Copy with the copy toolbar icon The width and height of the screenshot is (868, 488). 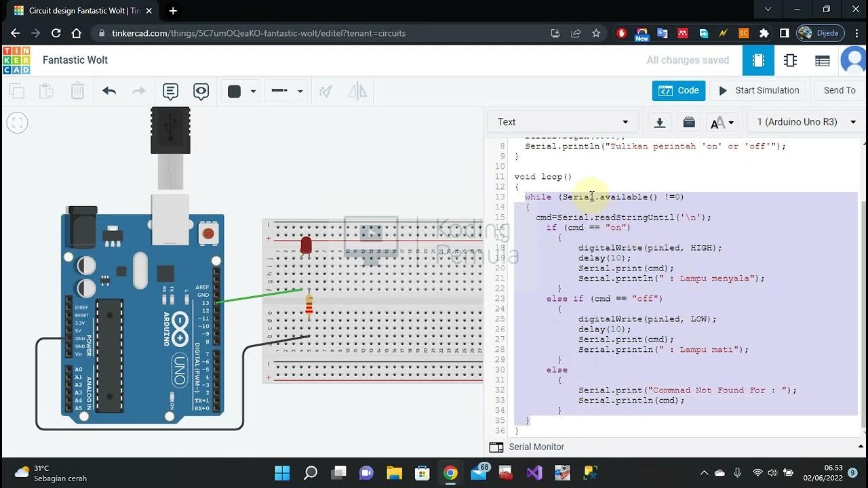(x=16, y=91)
